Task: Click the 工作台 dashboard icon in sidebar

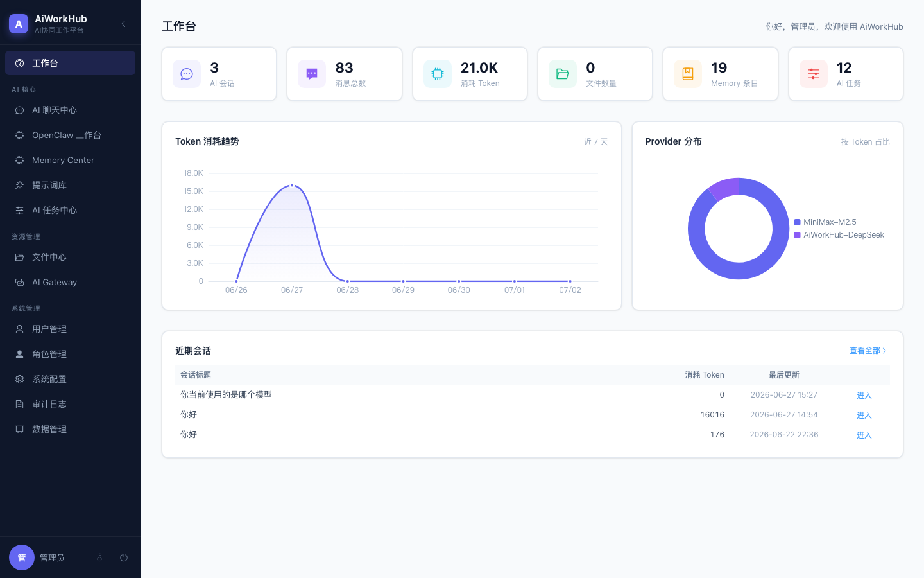Action: pos(19,63)
